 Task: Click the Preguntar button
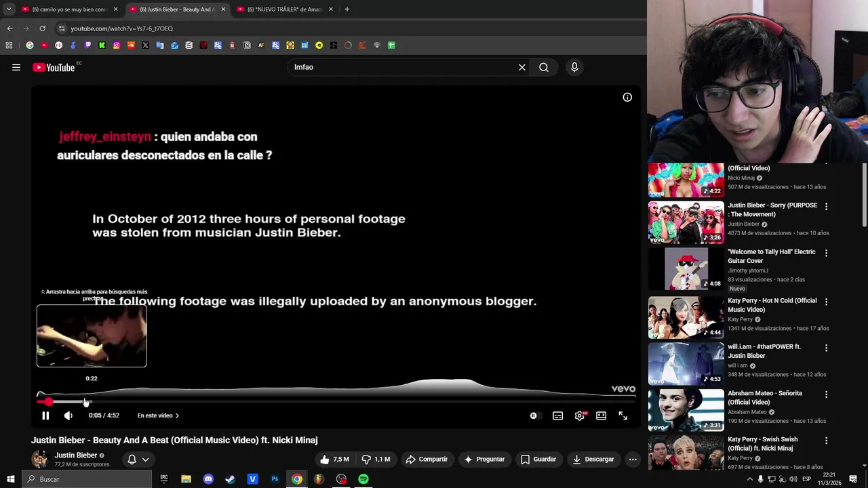(484, 460)
